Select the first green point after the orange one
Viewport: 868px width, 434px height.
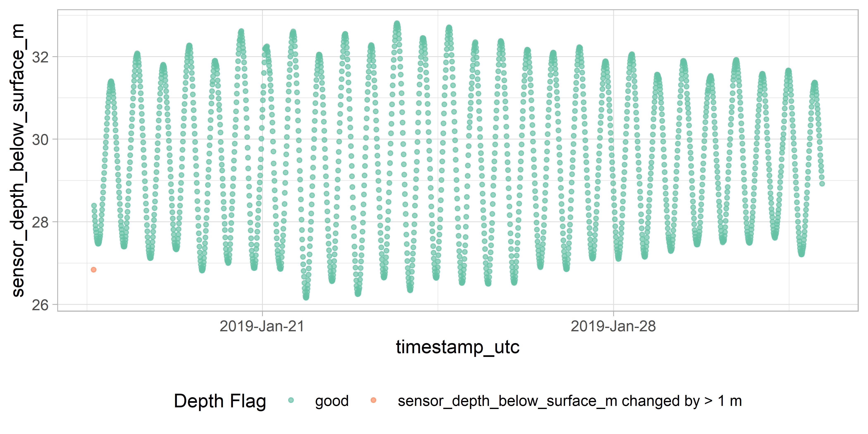tap(94, 206)
